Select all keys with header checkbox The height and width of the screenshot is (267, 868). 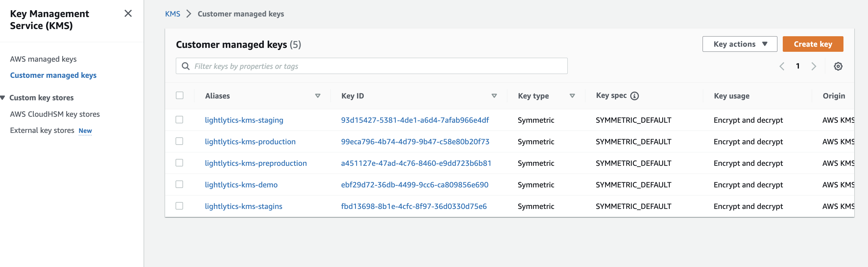pyautogui.click(x=179, y=96)
